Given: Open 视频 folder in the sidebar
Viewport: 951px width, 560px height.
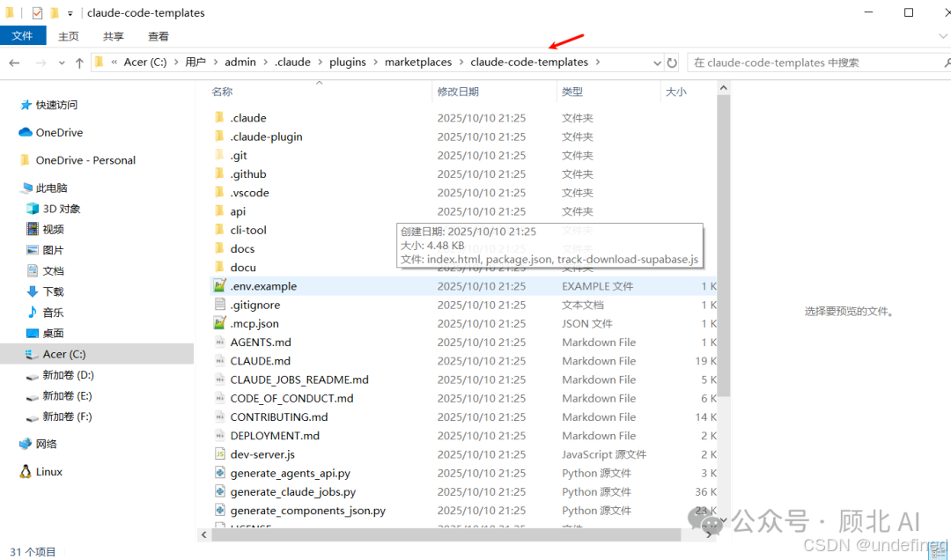Looking at the screenshot, I should pyautogui.click(x=46, y=229).
